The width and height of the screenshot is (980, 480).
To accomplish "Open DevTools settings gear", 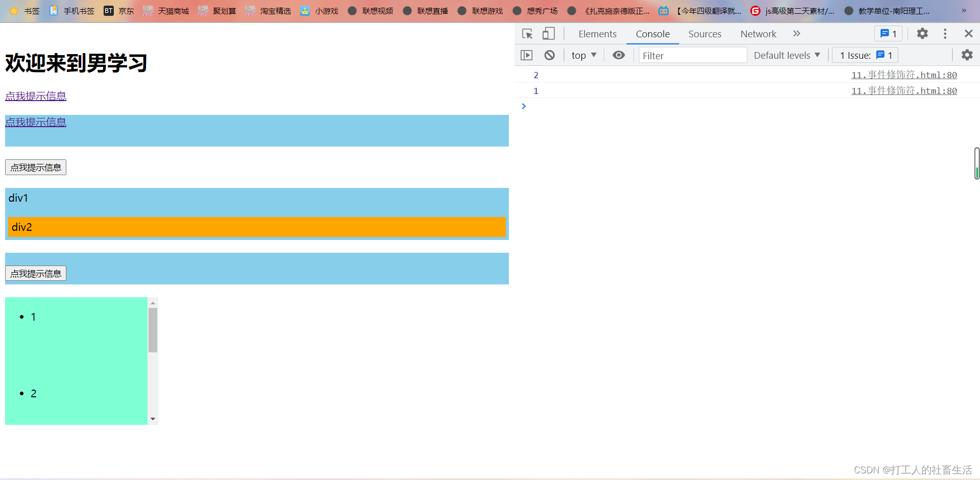I will [922, 34].
